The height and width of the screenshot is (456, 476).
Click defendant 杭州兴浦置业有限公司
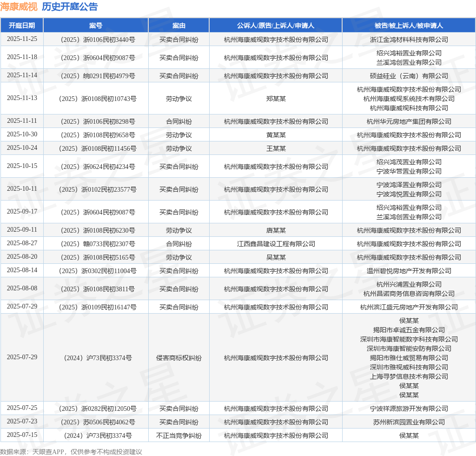point(409,284)
